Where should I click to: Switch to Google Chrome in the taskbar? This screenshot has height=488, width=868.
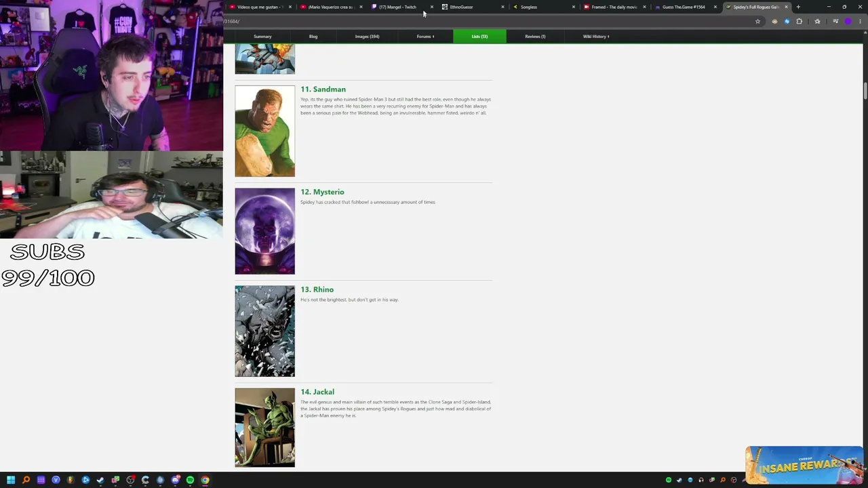coord(205,480)
